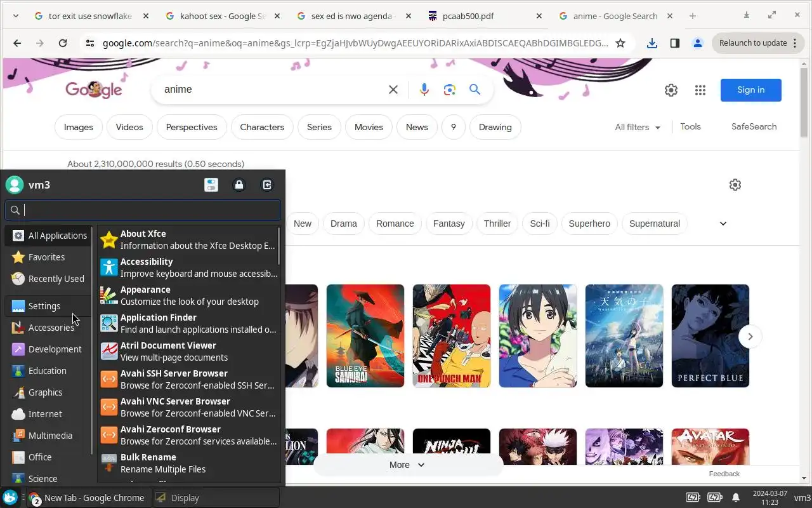Open the Blue Eye Samurai poster
The width and height of the screenshot is (812, 508).
click(x=365, y=336)
